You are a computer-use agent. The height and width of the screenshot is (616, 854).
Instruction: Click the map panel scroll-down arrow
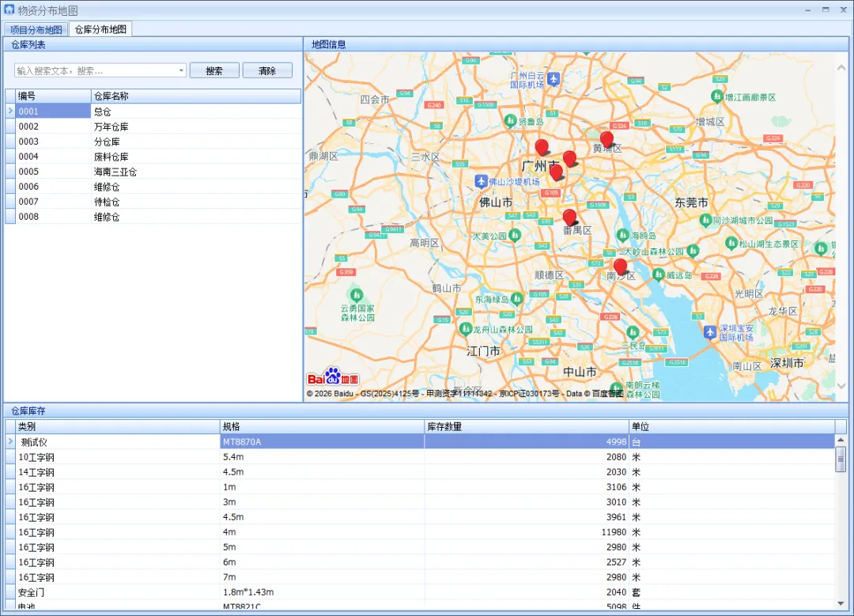tap(841, 386)
